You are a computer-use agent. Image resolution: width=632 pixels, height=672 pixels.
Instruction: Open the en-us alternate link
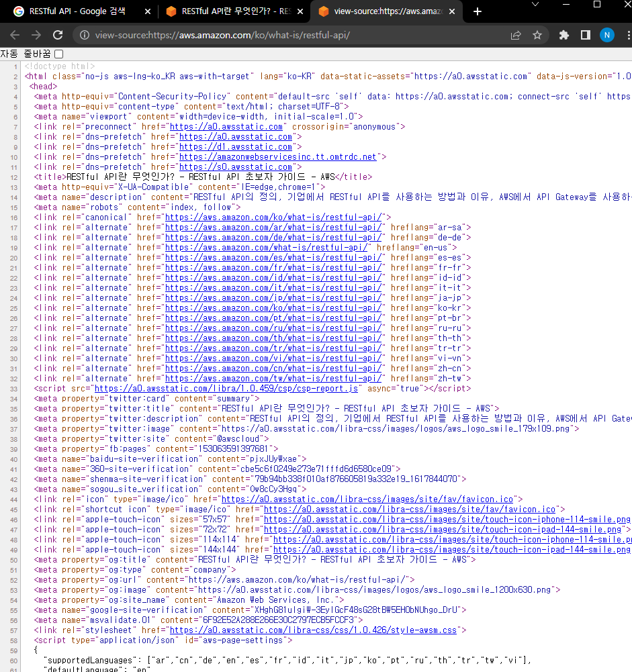[x=266, y=248]
